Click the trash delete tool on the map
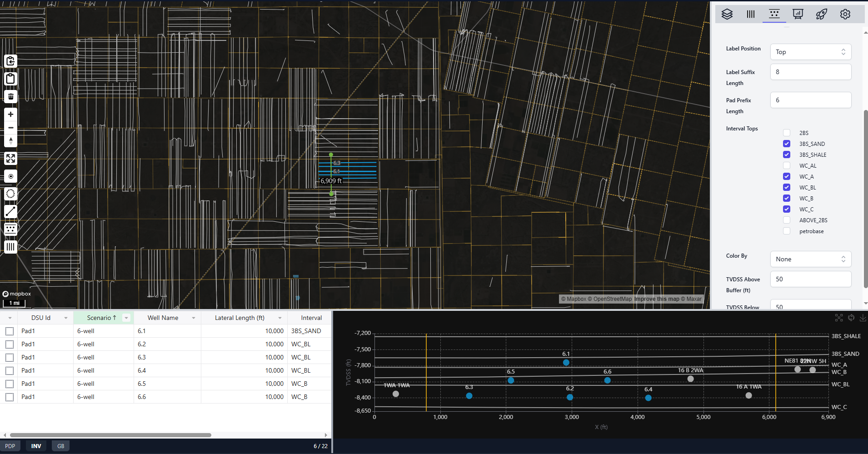The height and width of the screenshot is (454, 868). (10, 96)
